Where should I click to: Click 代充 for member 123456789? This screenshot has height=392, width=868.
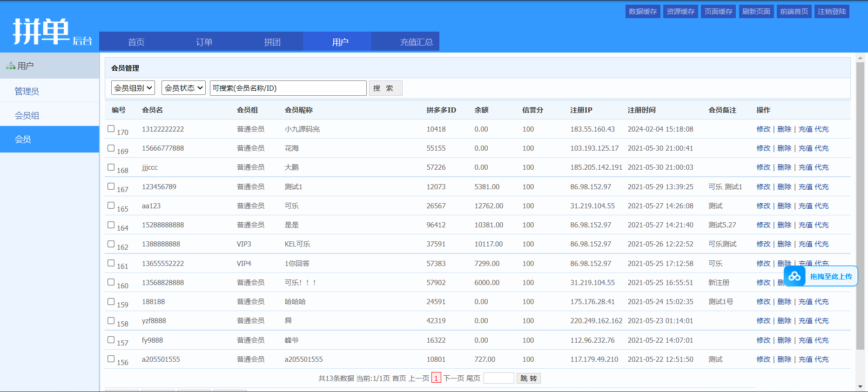(821, 187)
